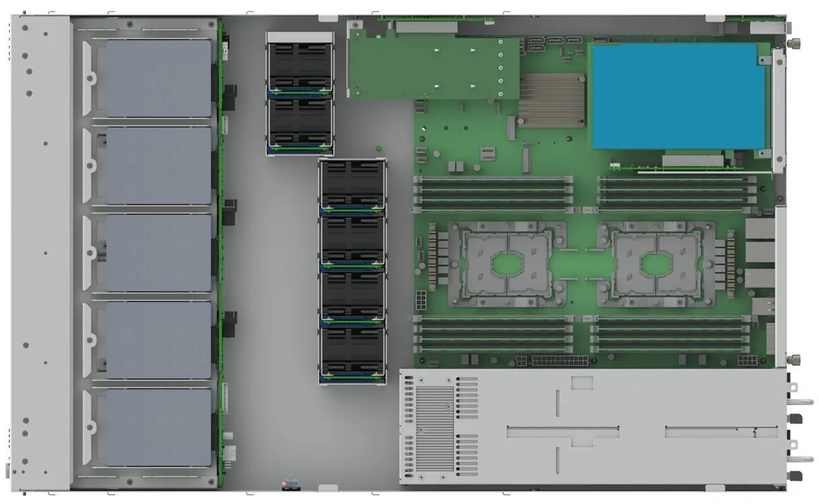This screenshot has width=819, height=504.
Task: Click the lower fan in the top fan pair
Action: pyautogui.click(x=300, y=123)
